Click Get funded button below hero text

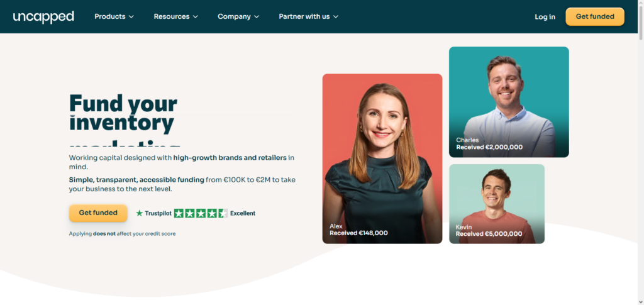click(98, 213)
